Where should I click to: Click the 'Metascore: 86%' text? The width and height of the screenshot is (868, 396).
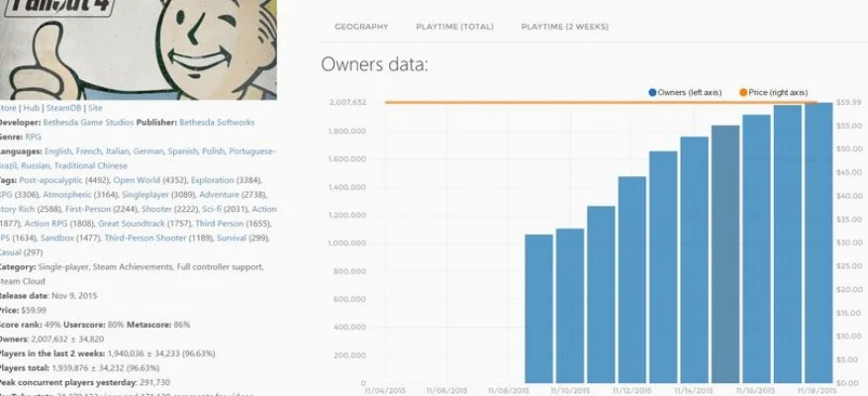tap(158, 325)
